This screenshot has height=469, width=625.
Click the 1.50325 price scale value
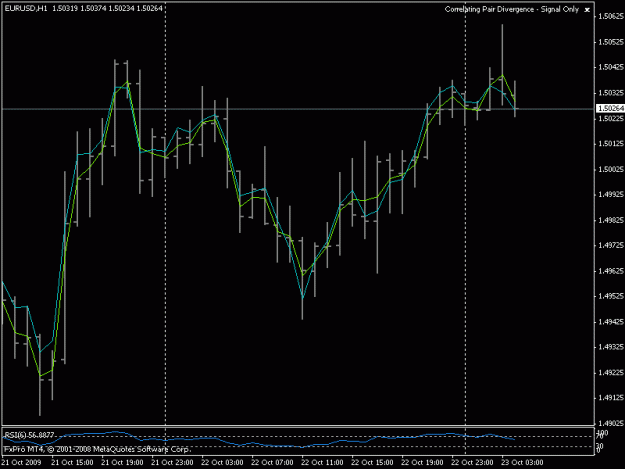[x=611, y=93]
